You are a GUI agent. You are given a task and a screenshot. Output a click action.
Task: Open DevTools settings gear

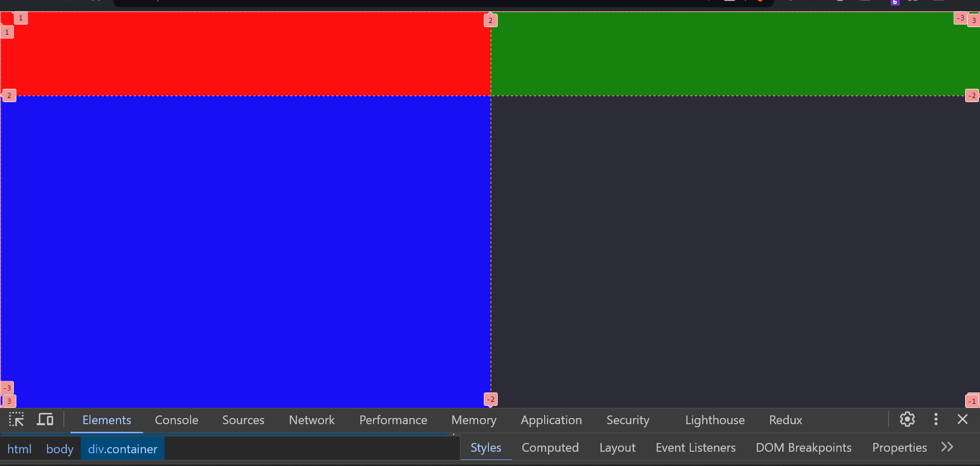click(x=907, y=420)
